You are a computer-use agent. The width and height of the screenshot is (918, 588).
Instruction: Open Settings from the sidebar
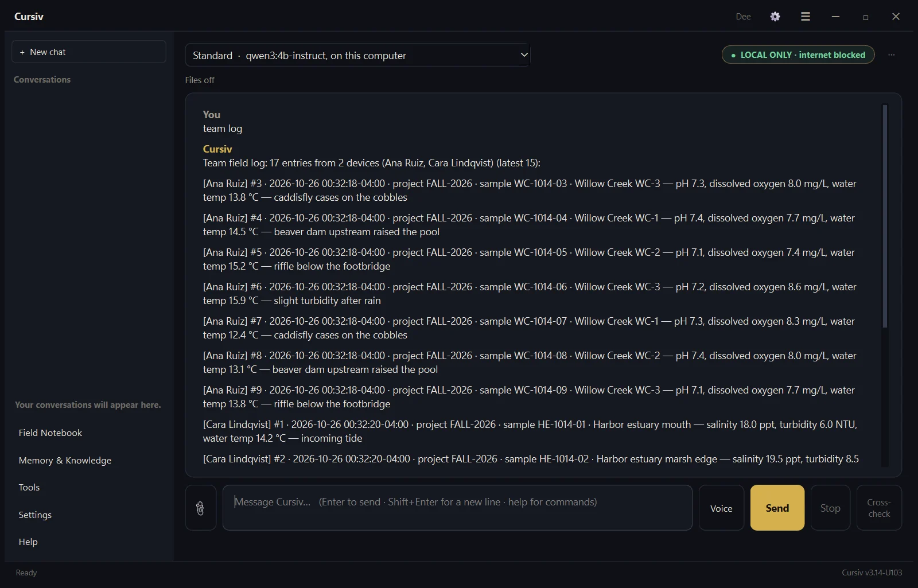[35, 515]
